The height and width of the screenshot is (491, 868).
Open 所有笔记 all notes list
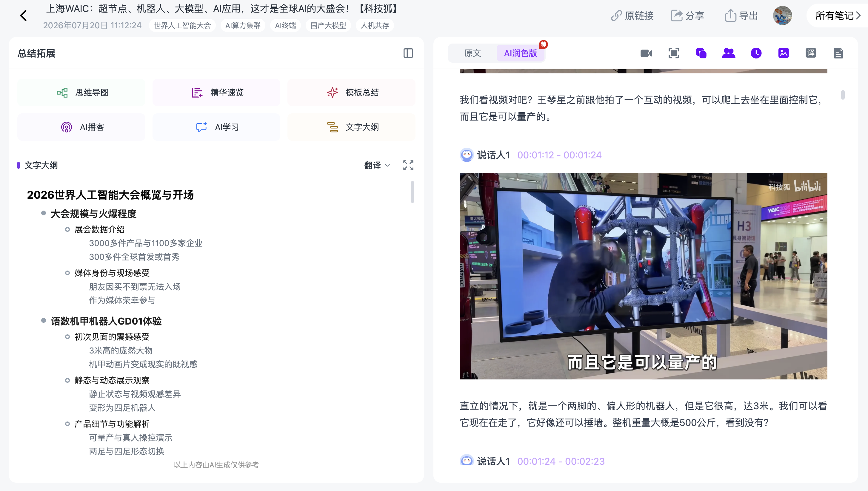[x=837, y=16]
